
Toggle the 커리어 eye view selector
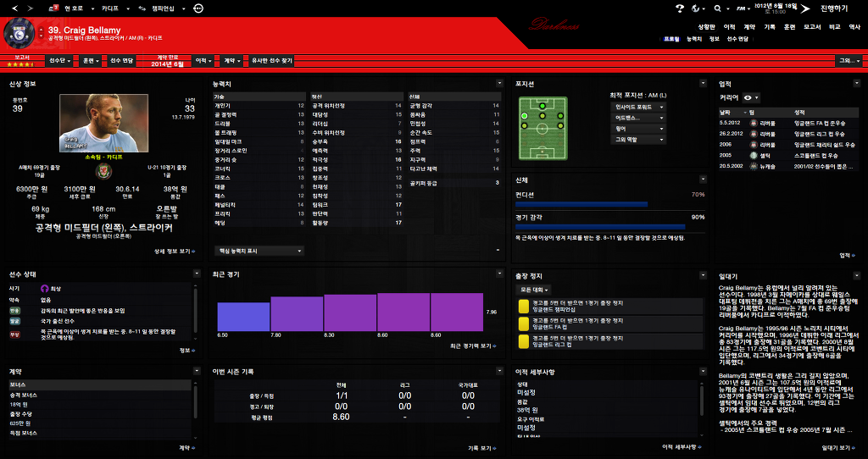[751, 98]
